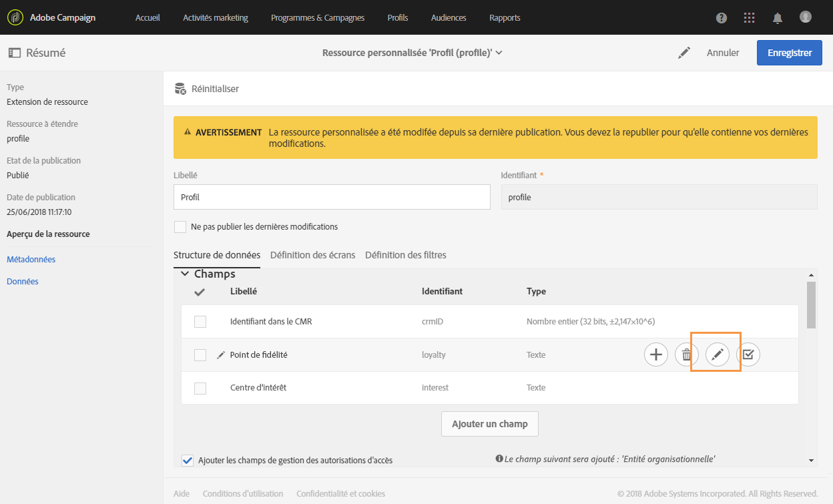Edit the Point de fidélité field properties

tap(717, 355)
